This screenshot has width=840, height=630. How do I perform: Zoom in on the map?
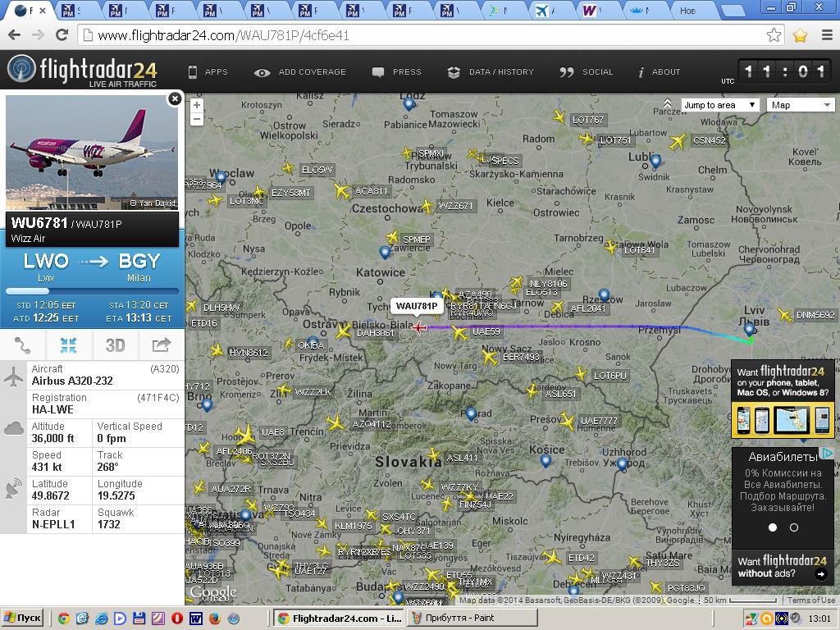[x=197, y=105]
